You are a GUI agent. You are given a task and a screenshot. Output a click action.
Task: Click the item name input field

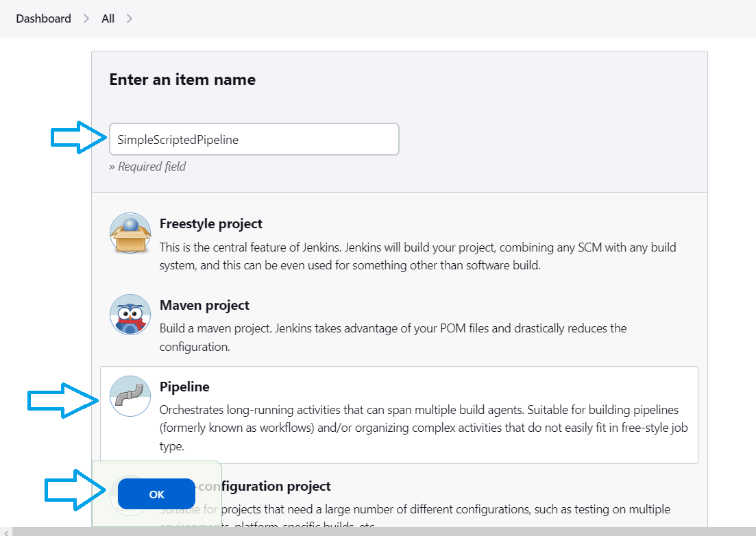[x=254, y=139]
